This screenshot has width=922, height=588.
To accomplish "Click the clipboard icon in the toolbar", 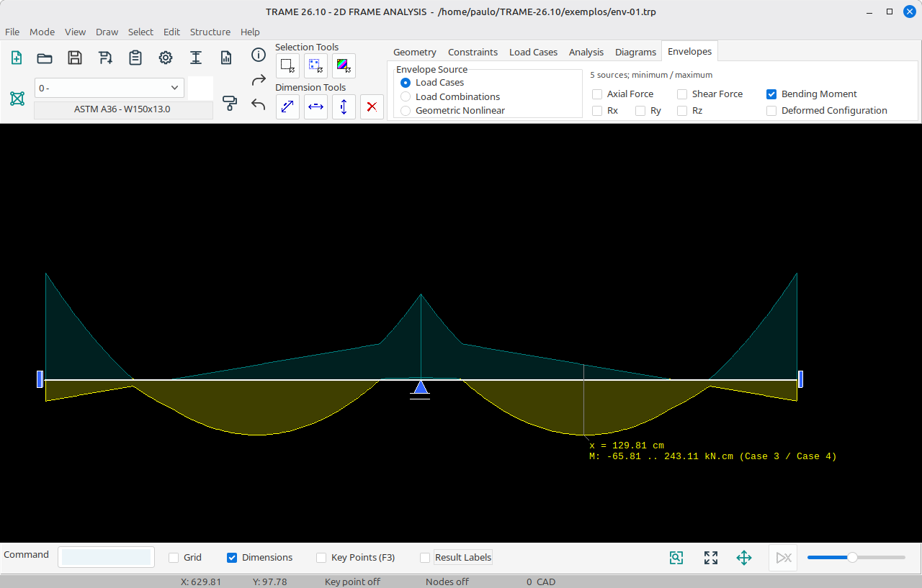I will point(135,58).
